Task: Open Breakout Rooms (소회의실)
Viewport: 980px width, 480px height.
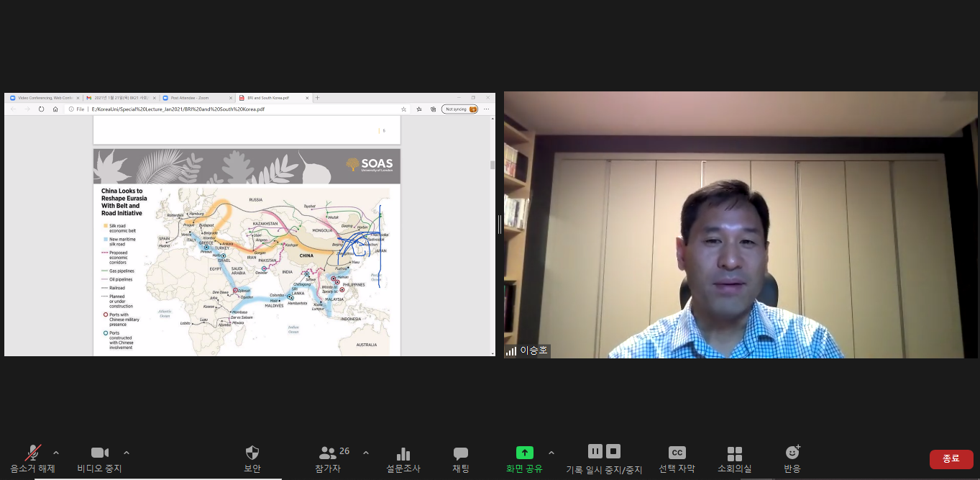Action: (x=734, y=453)
